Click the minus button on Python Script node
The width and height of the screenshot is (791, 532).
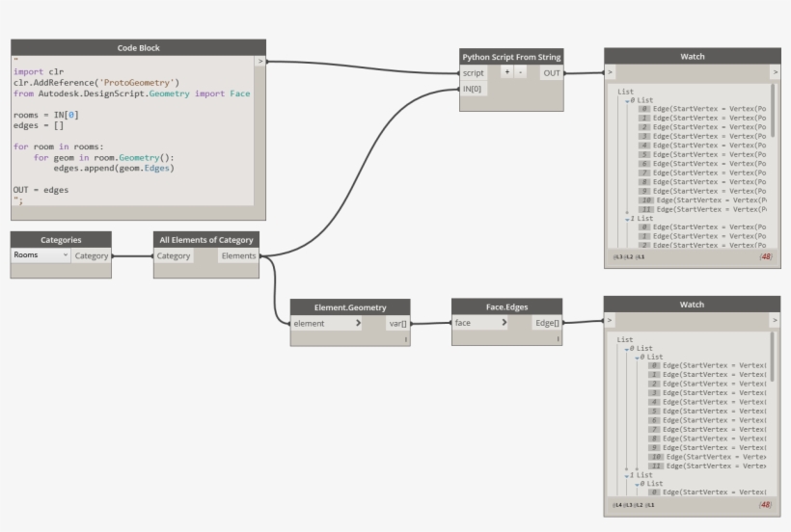point(520,72)
